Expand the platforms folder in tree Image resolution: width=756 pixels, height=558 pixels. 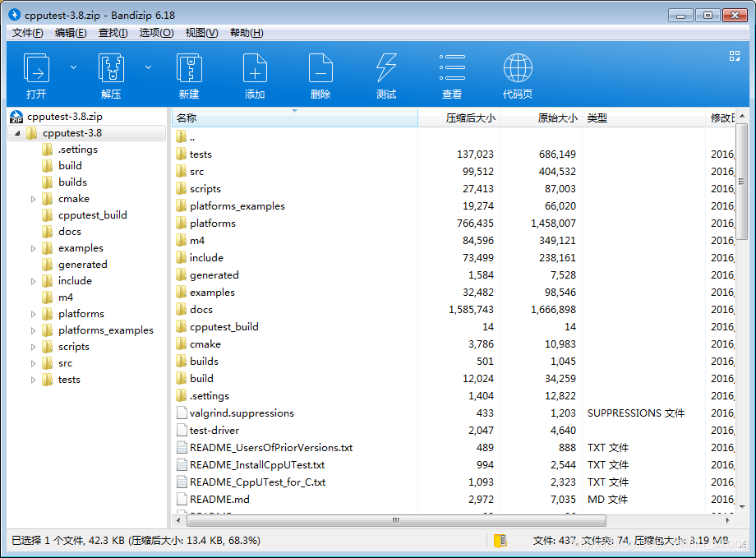[x=33, y=314]
